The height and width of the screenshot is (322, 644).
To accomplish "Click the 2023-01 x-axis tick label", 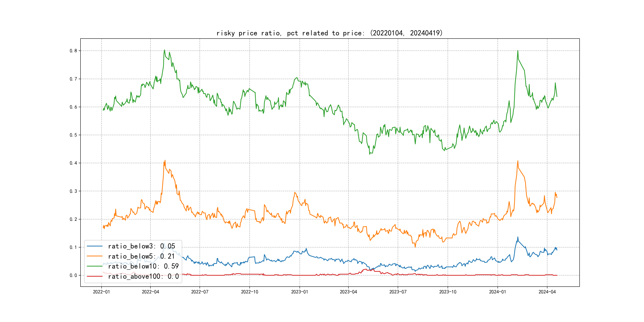I will pyautogui.click(x=300, y=292).
